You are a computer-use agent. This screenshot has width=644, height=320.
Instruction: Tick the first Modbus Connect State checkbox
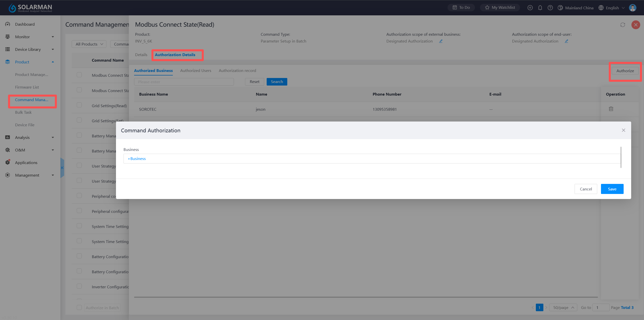pos(79,75)
